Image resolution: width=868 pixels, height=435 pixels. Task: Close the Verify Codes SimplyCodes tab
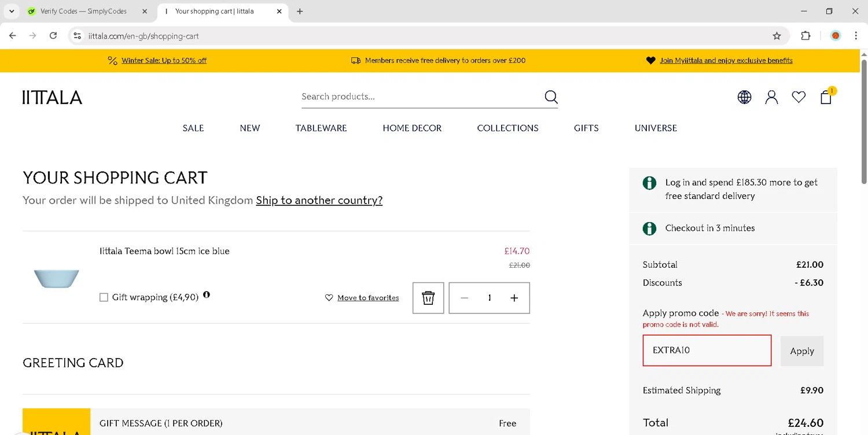[x=145, y=12]
